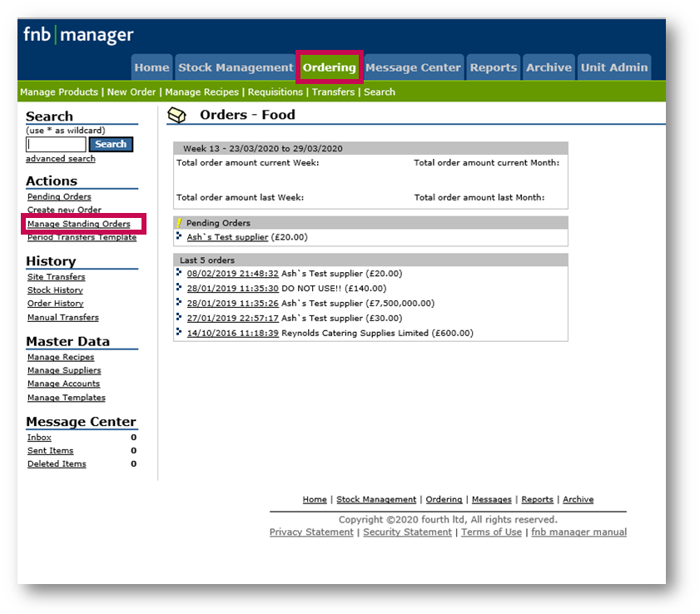The width and height of the screenshot is (700, 614).
Task: Choose Requisitions from the green submenu
Action: tap(276, 92)
